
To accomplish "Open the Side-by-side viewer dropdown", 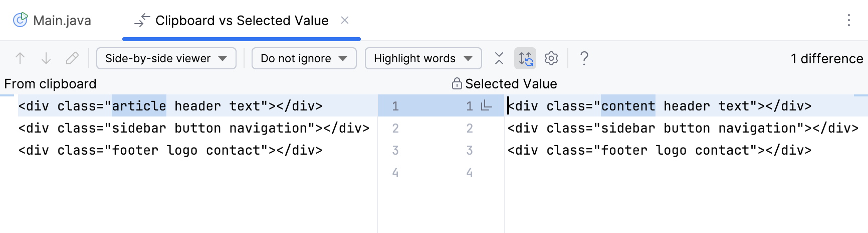I will pyautogui.click(x=166, y=59).
